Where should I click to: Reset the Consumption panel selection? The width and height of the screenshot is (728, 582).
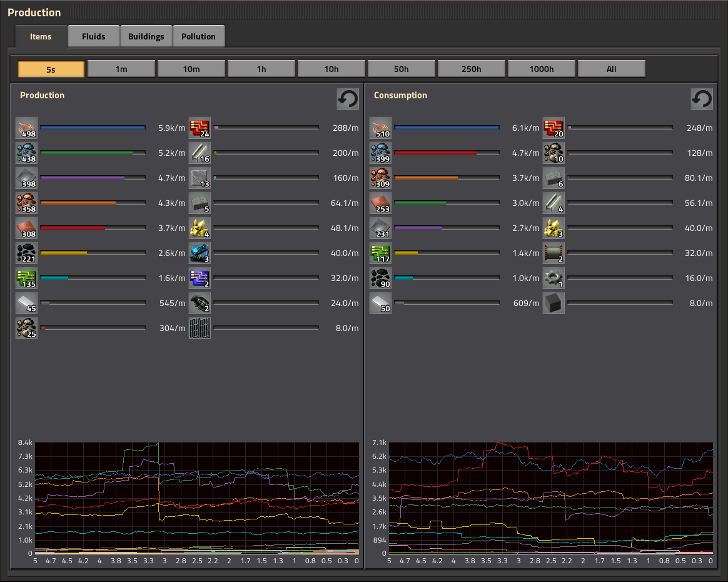click(702, 99)
